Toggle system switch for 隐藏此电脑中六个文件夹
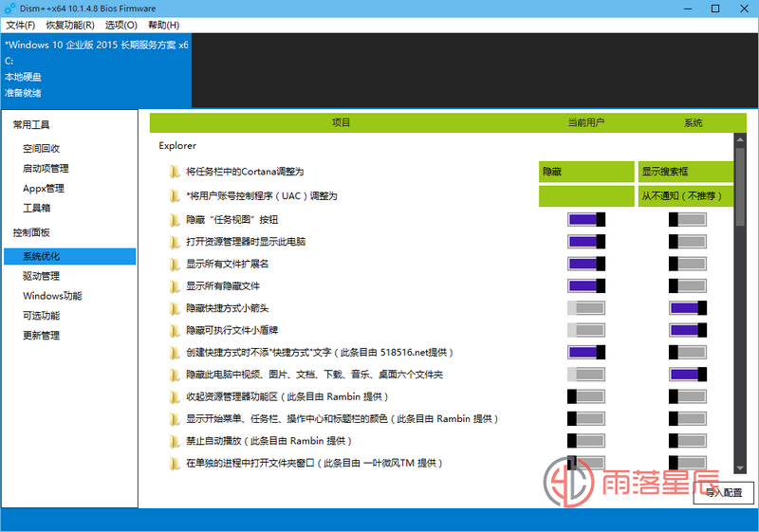Viewport: 759px width, 532px height. [x=688, y=375]
